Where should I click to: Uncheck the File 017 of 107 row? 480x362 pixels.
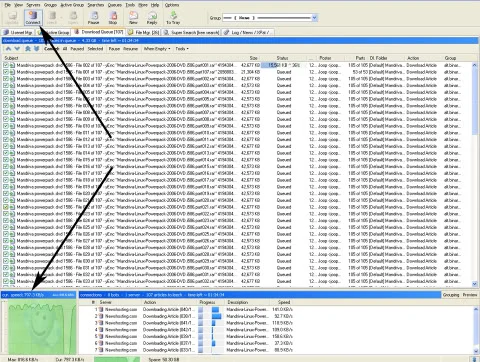point(6,173)
